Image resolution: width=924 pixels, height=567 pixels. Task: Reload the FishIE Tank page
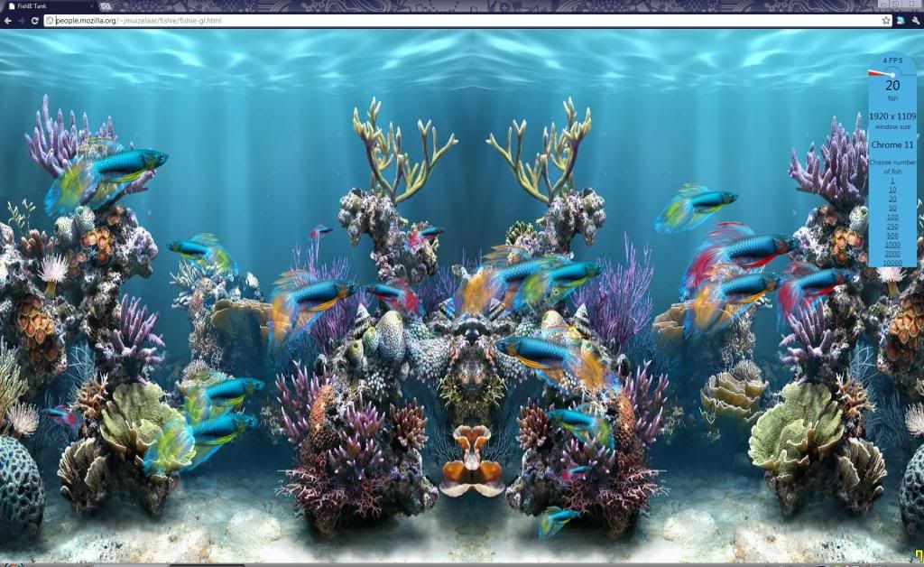pos(35,20)
